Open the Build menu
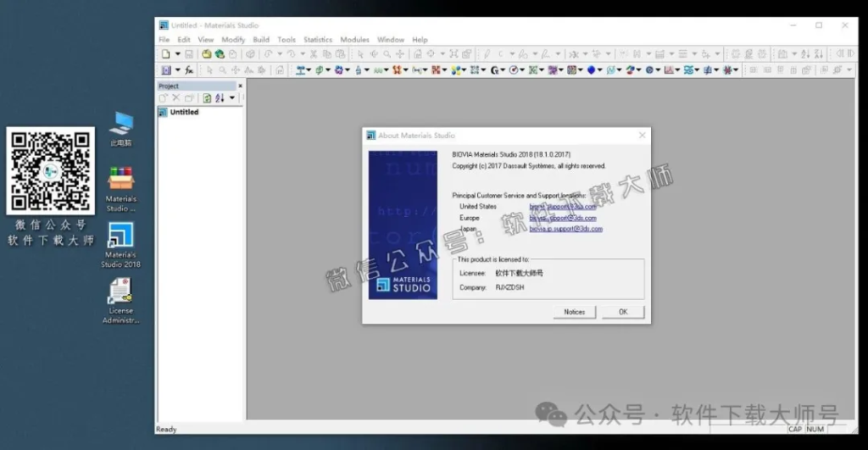 coord(261,40)
